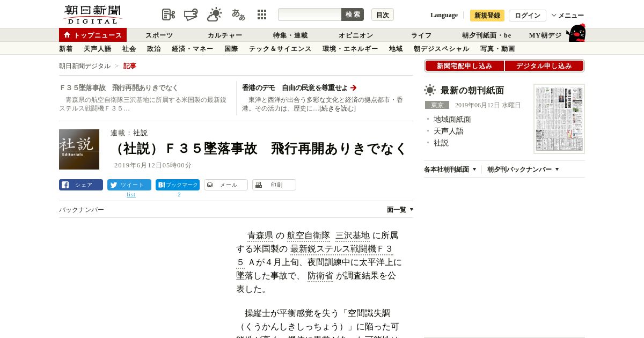Select the カルチャー tab
644x338 pixels.
pos(225,35)
